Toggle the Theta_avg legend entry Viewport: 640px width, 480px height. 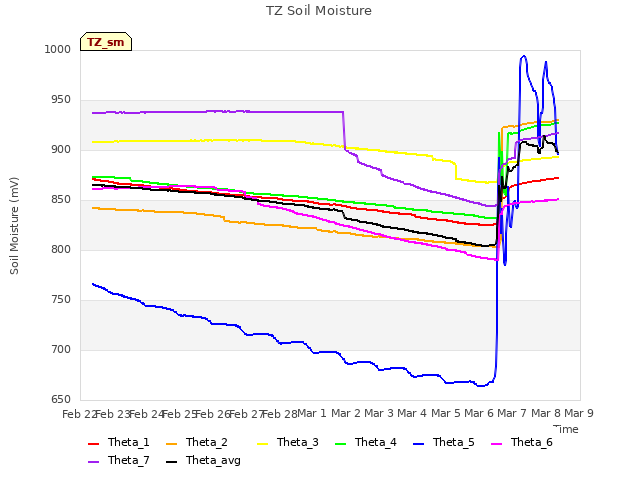click(203, 460)
